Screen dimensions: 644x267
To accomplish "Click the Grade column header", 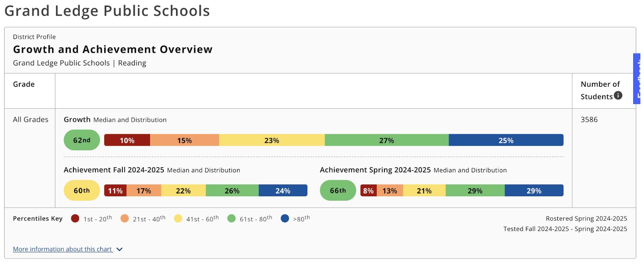I will [x=24, y=84].
